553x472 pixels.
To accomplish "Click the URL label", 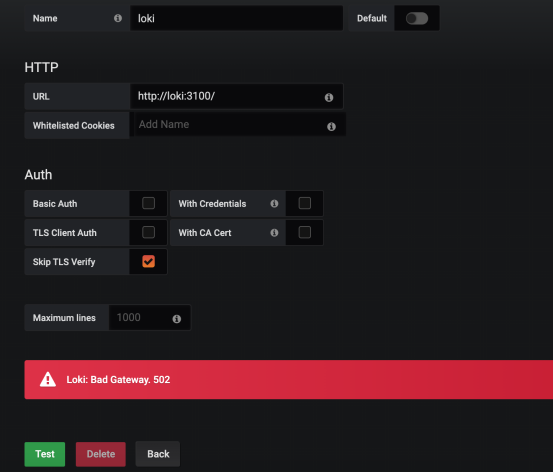I will [41, 96].
